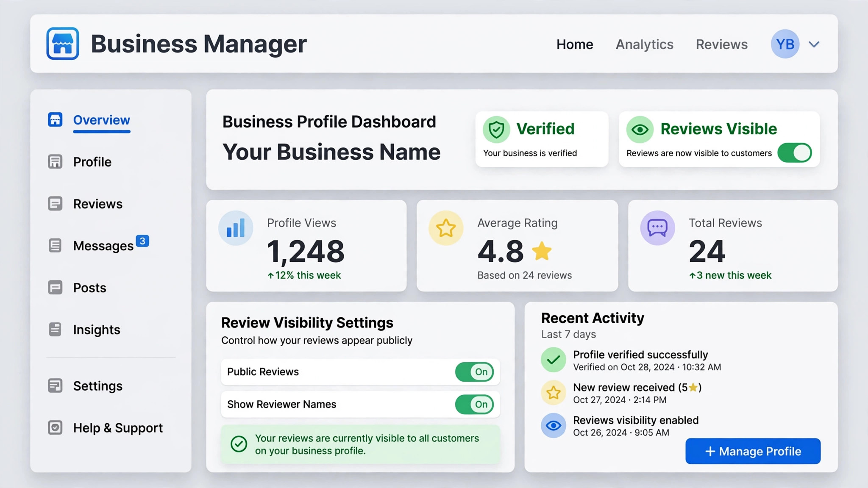
Task: Toggle the Reviews Visible switch off
Action: pos(795,153)
